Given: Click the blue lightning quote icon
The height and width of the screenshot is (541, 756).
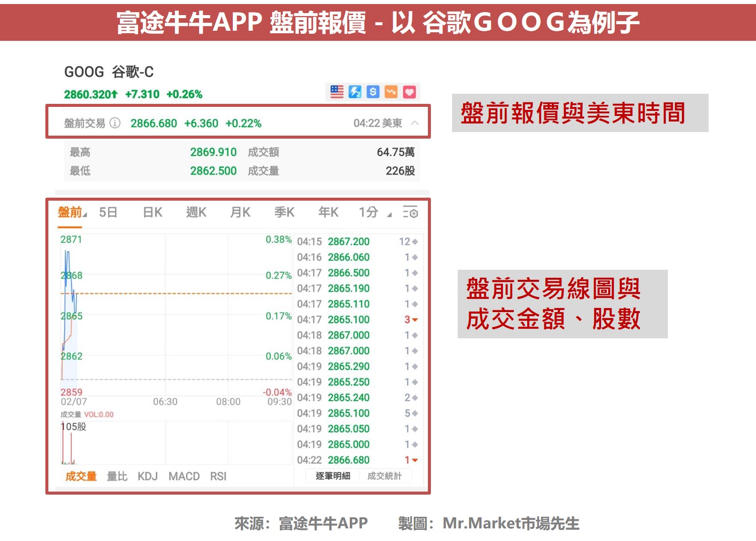Looking at the screenshot, I should pyautogui.click(x=355, y=92).
